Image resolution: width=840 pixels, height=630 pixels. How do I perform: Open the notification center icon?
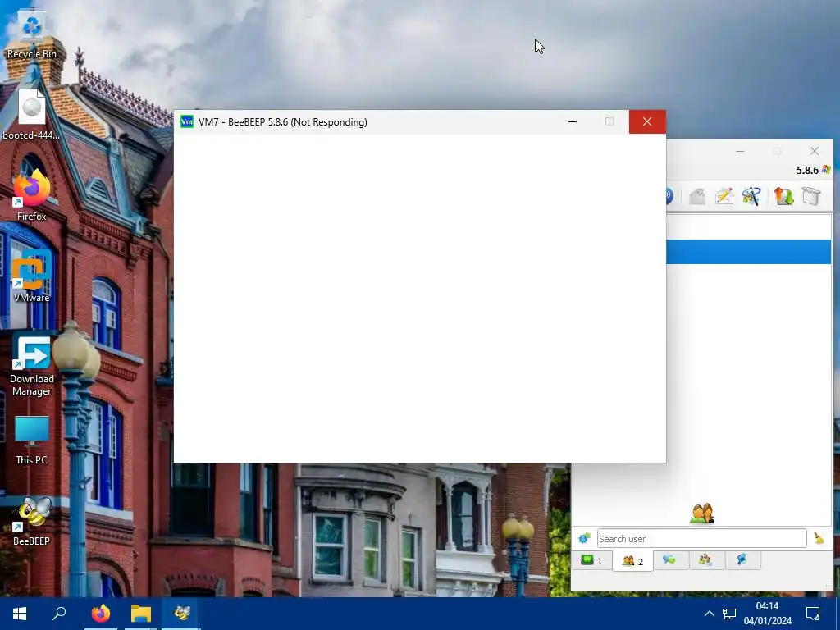(x=813, y=614)
